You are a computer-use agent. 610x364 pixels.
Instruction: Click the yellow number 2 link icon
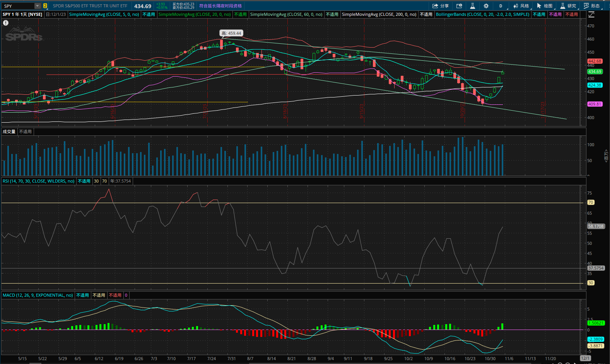pos(45,6)
